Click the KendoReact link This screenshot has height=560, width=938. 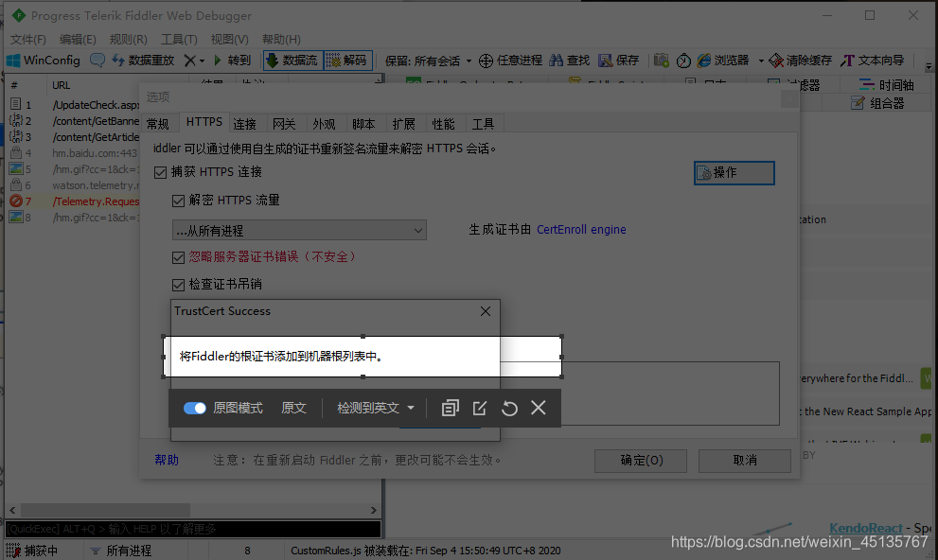[866, 528]
